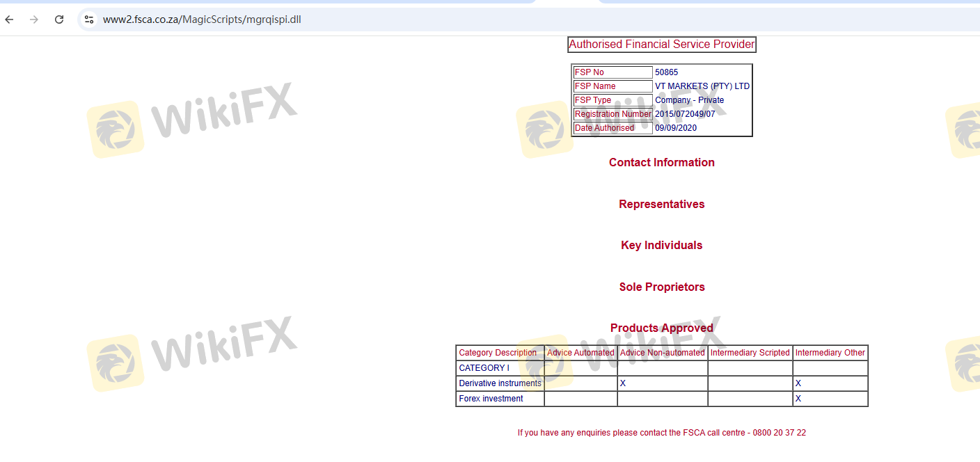Viewport: 980px width, 462px height.
Task: Select Advice Non-automated column header
Action: (x=662, y=353)
